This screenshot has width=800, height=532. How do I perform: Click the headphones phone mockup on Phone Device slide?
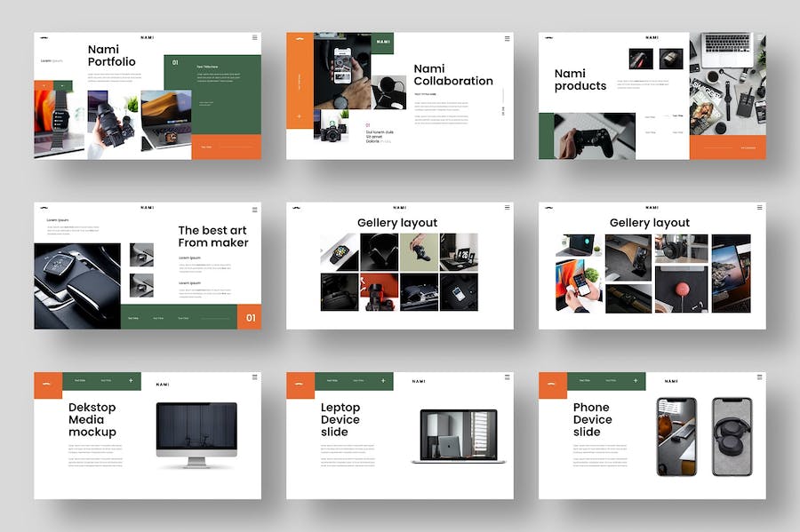[732, 435]
